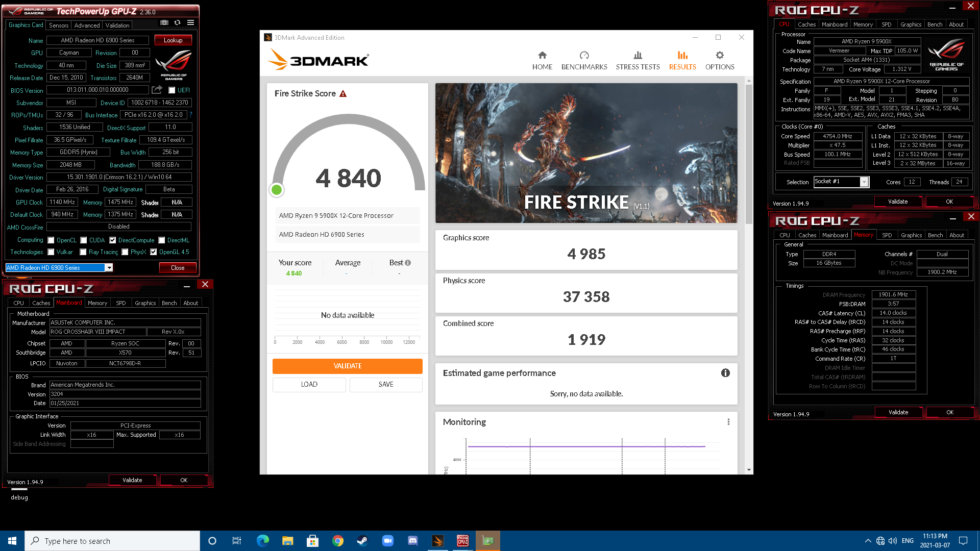Open Monitoring panel three-dot menu
This screenshot has height=551, width=980.
click(728, 422)
